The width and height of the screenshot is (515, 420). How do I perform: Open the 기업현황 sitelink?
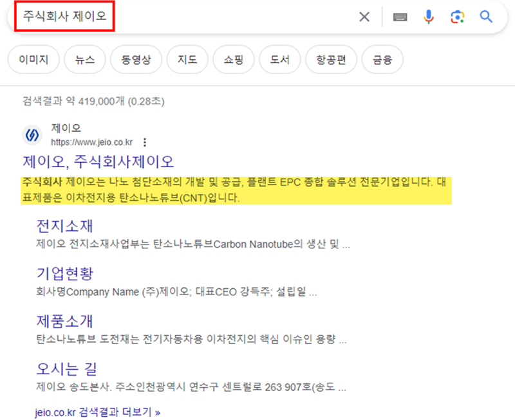coord(64,273)
